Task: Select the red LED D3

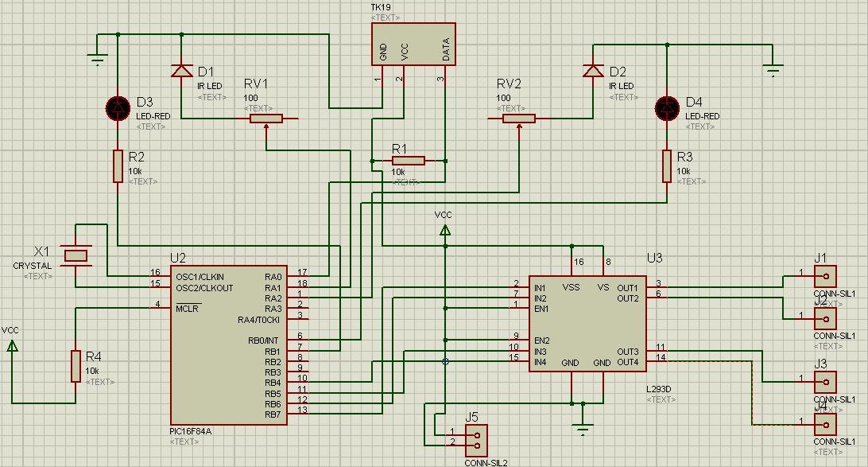Action: click(x=118, y=108)
